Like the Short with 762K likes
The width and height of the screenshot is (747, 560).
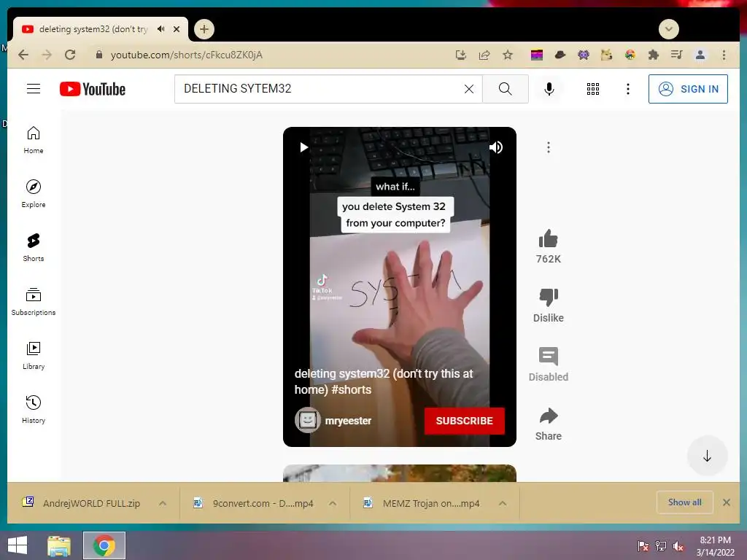click(x=549, y=239)
